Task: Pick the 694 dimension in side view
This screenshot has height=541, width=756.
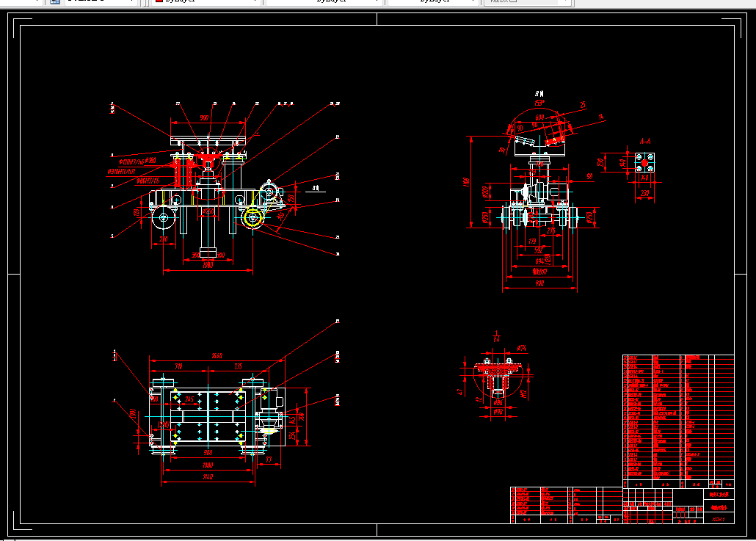Action: point(540,261)
